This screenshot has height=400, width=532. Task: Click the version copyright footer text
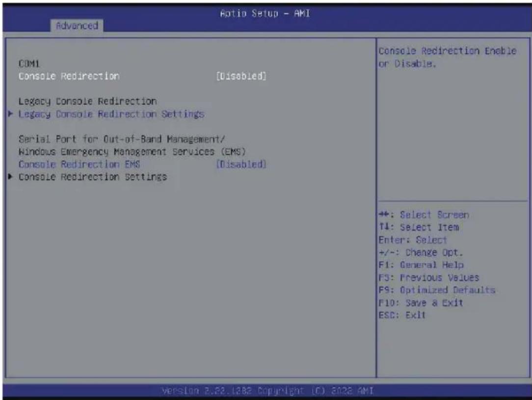click(x=267, y=391)
